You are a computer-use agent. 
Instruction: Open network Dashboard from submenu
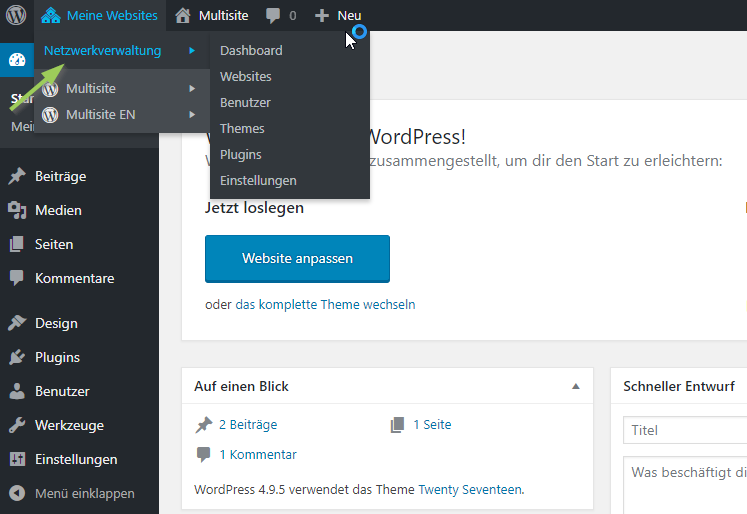click(x=251, y=50)
